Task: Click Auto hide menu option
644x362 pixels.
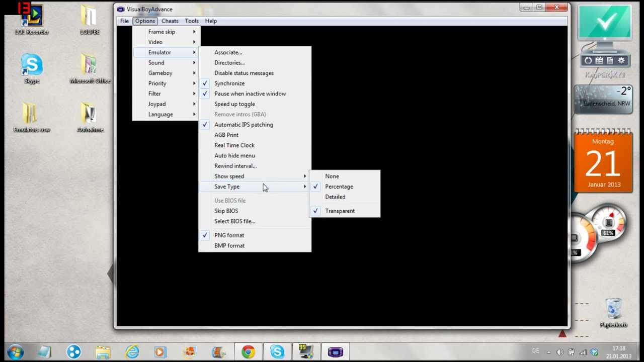Action: 255,155
